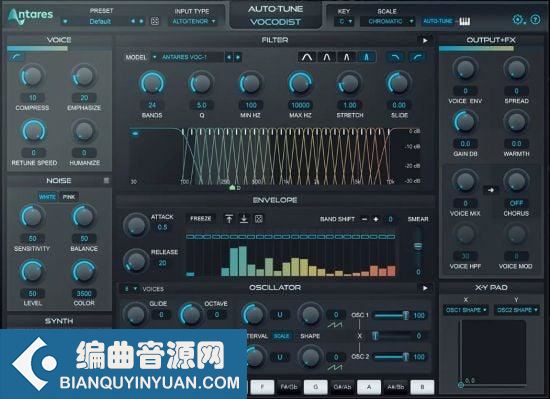550x399 pixels.
Task: Click inside the X-Y Pad area
Action: click(493, 352)
